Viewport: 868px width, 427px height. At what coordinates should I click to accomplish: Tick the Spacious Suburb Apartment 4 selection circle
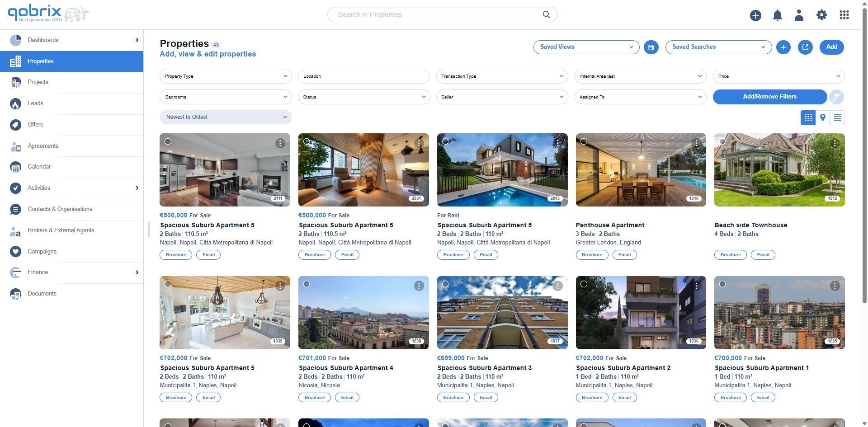click(x=307, y=284)
